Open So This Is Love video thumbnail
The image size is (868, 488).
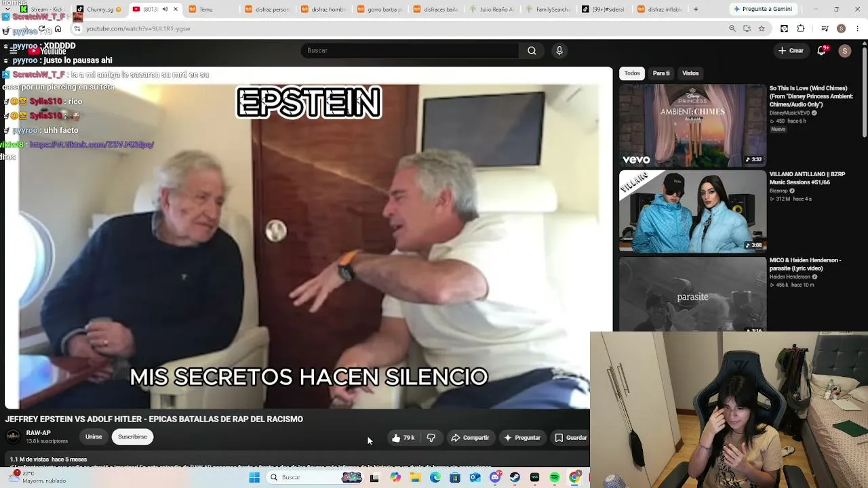692,125
